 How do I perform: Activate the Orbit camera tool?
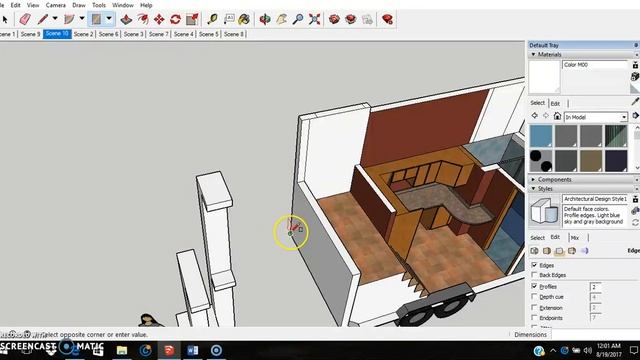pyautogui.click(x=265, y=19)
